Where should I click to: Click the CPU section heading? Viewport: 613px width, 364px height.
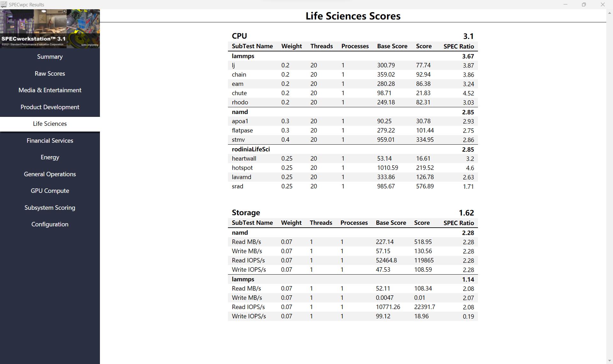tap(239, 36)
